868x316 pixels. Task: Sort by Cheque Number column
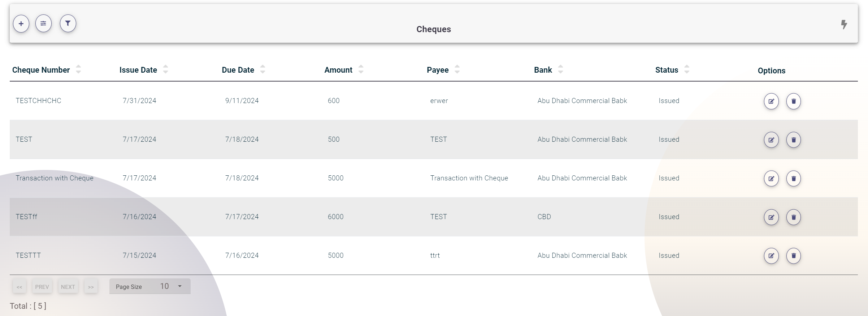click(x=78, y=69)
